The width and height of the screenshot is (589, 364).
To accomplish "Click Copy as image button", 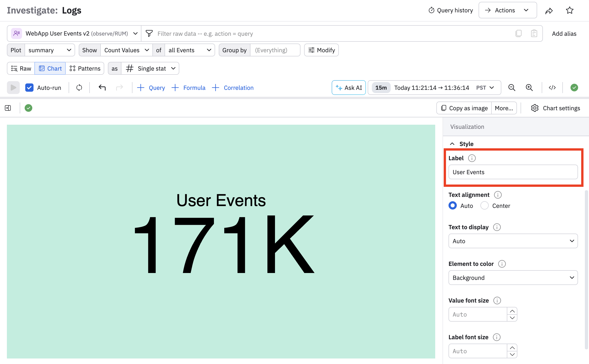I will click(464, 108).
